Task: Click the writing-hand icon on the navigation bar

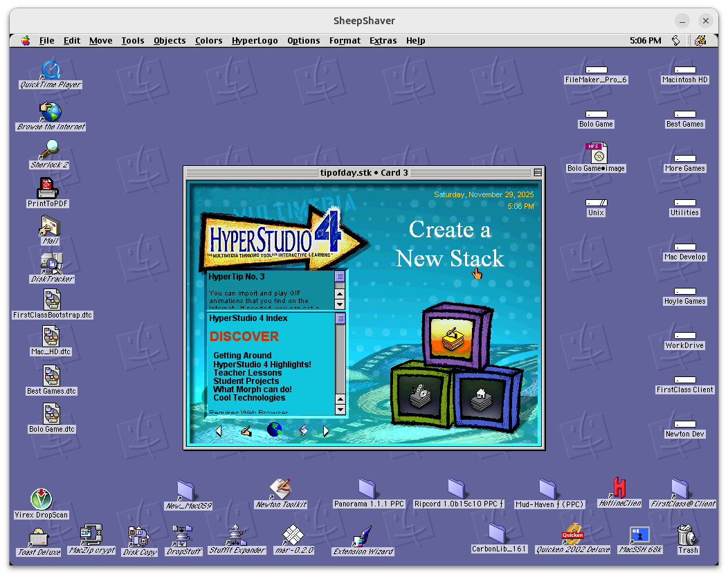Action: [x=245, y=430]
